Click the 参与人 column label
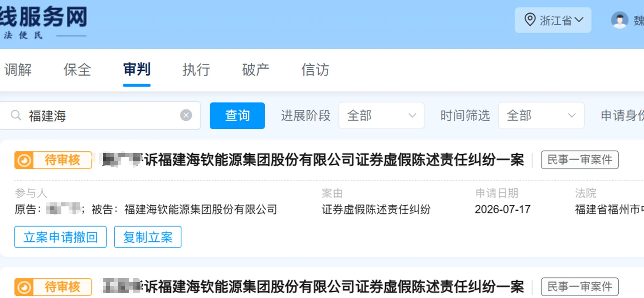The height and width of the screenshot is (298, 644). coord(31,193)
